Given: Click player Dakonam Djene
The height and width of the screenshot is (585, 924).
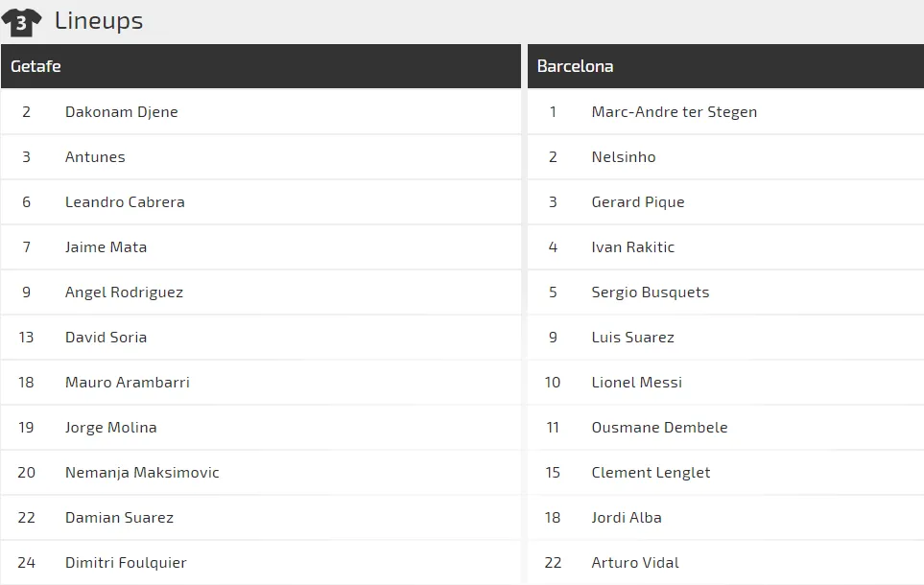Looking at the screenshot, I should (121, 112).
